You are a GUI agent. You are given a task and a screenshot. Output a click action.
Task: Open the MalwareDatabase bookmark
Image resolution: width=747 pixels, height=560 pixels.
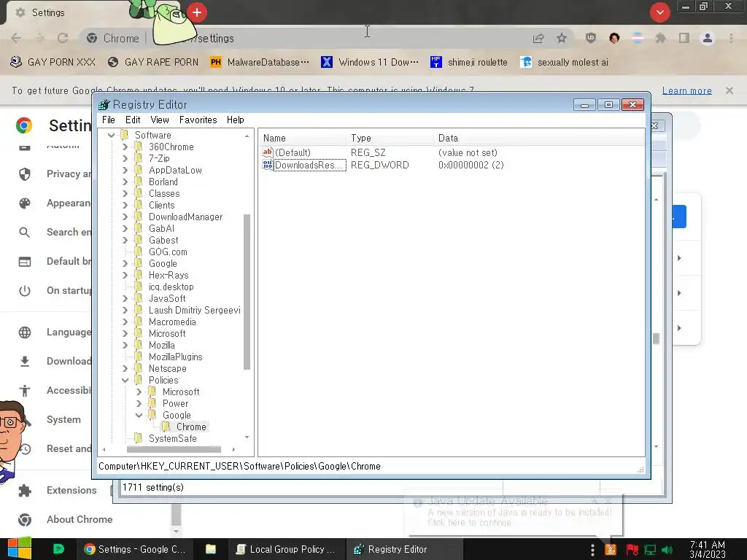pos(260,63)
